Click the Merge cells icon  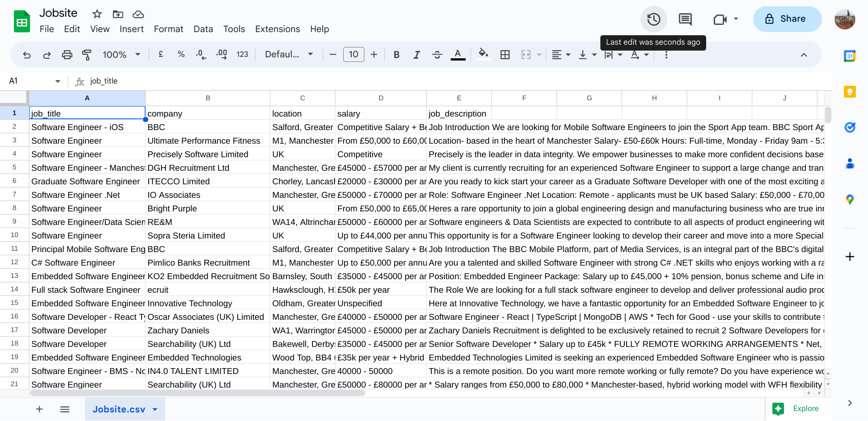tap(526, 55)
